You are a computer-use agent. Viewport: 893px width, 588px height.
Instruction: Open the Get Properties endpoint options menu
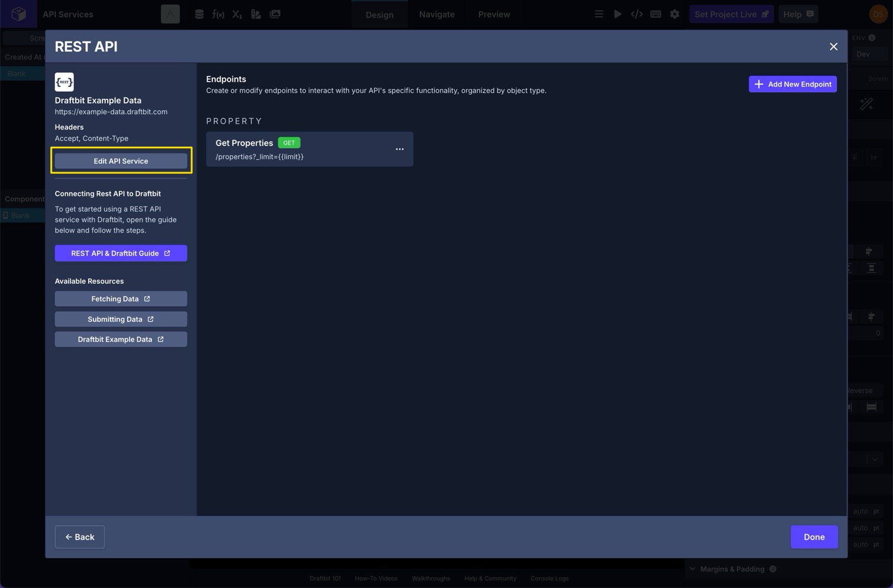(400, 149)
